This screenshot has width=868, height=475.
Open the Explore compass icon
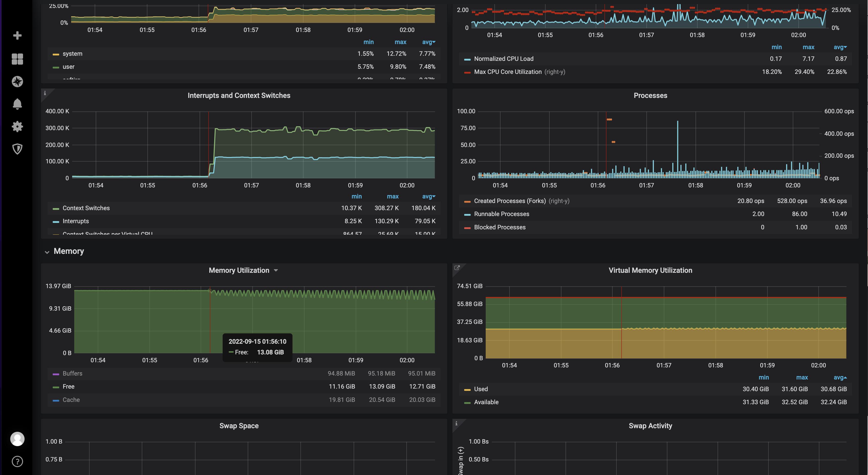(x=17, y=82)
